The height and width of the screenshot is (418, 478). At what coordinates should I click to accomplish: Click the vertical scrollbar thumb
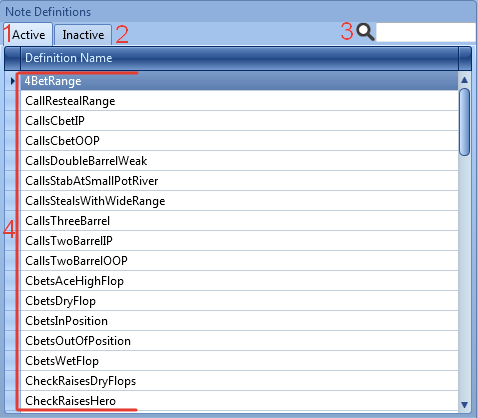click(464, 122)
